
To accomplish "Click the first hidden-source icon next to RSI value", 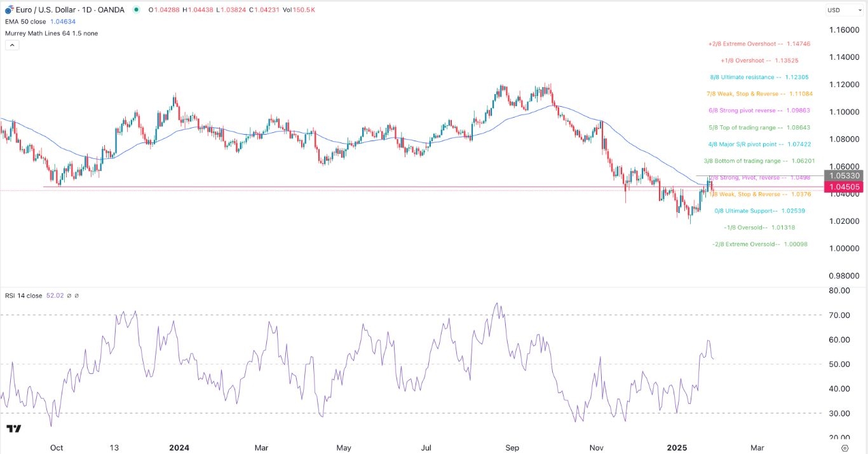I will pos(69,296).
